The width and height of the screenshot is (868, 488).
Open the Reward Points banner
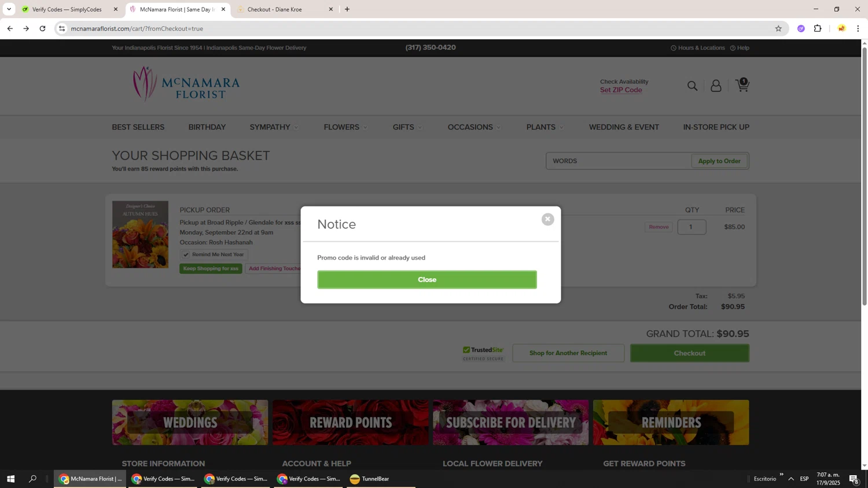click(x=350, y=423)
